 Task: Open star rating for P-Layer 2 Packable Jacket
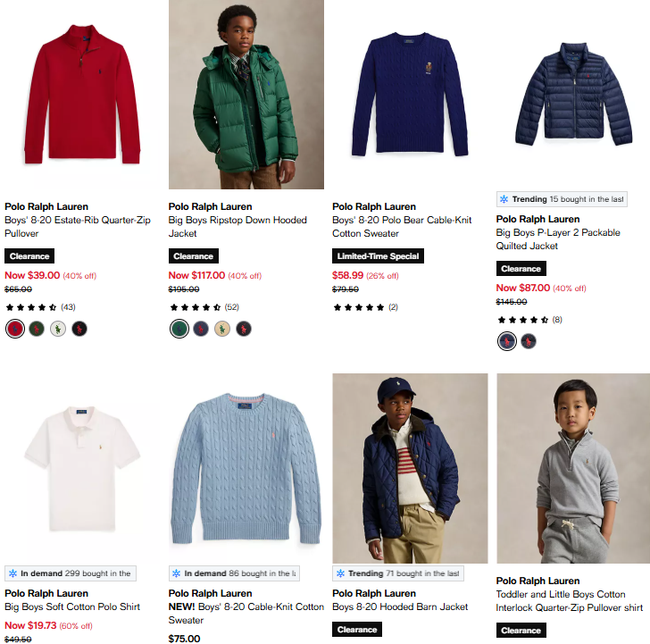tap(523, 320)
